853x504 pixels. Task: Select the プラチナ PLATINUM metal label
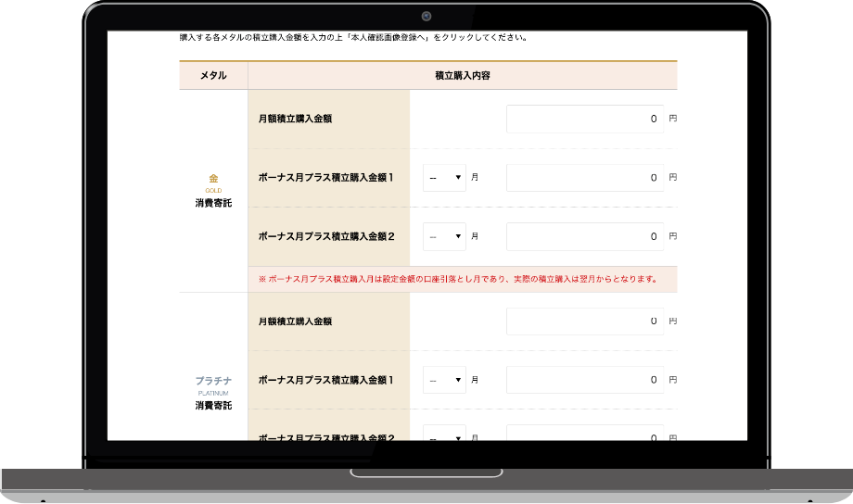(213, 381)
